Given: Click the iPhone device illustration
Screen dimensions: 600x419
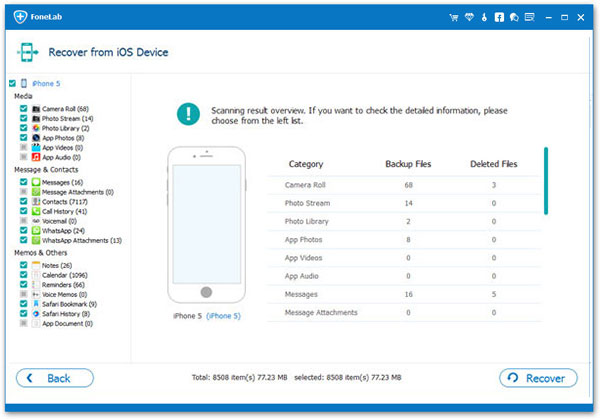Looking at the screenshot, I should [206, 225].
